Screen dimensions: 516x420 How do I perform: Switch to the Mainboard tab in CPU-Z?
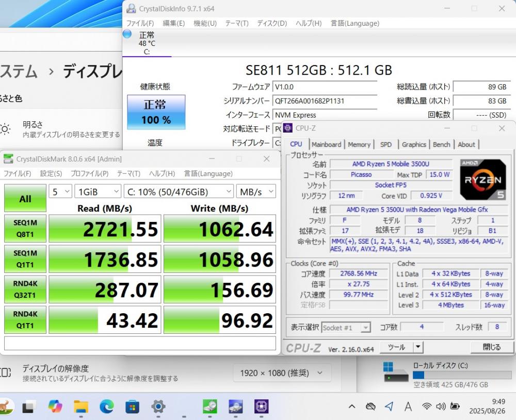327,144
